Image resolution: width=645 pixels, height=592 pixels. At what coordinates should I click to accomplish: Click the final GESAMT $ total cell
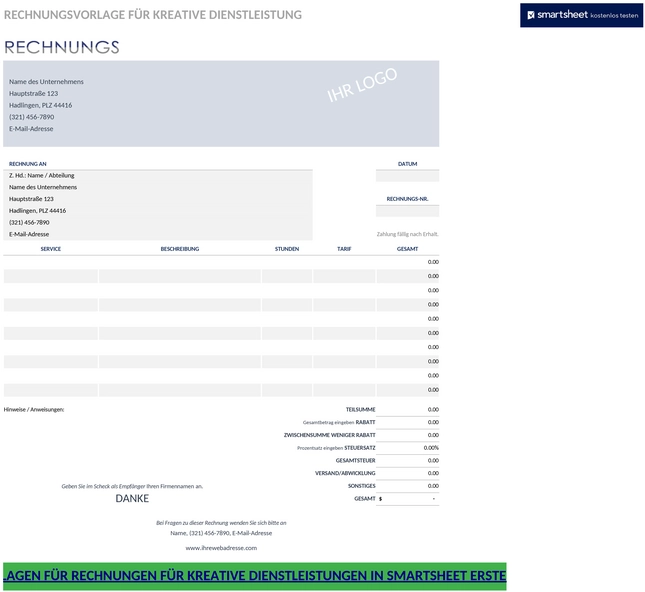coord(407,499)
